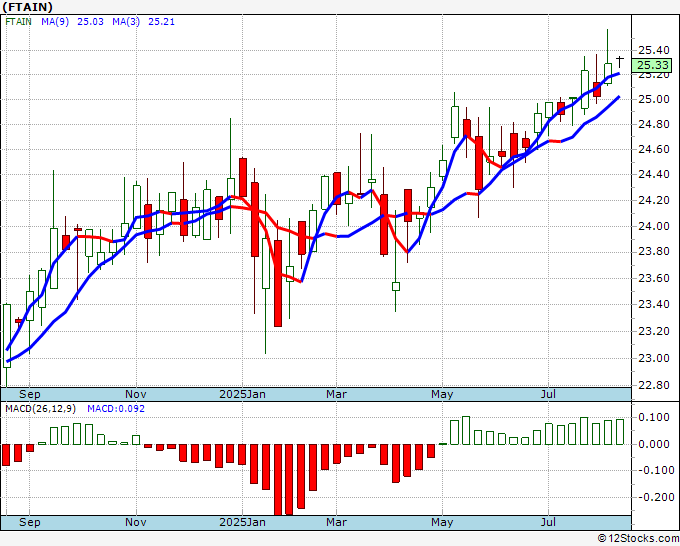680x546 pixels.
Task: Click the 24.20 price axis label
Action: point(654,200)
